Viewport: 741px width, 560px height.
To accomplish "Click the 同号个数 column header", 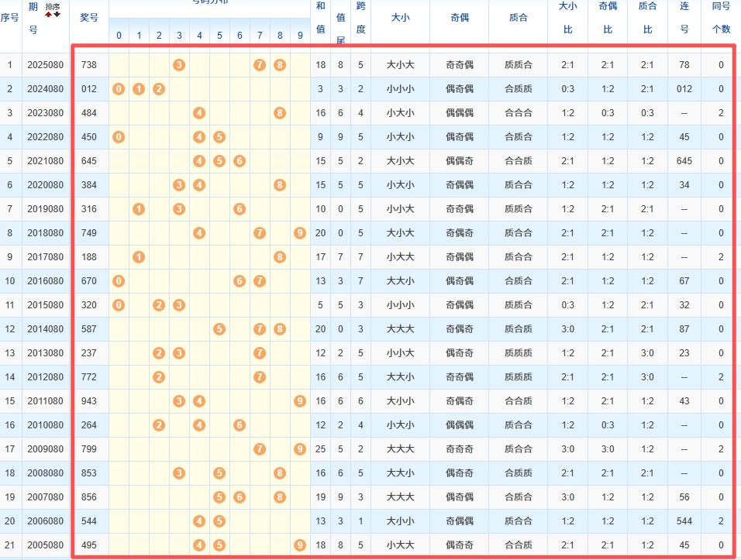I will pos(721,17).
